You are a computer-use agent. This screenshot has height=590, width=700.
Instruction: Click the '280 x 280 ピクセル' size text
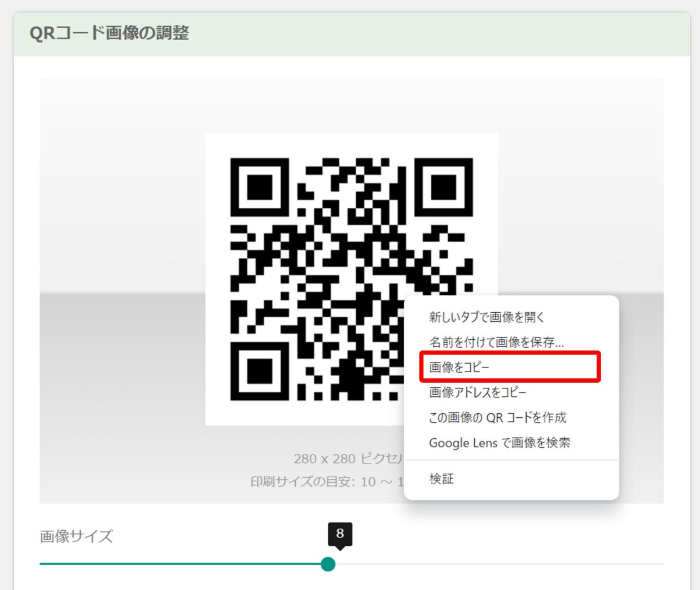point(349,458)
